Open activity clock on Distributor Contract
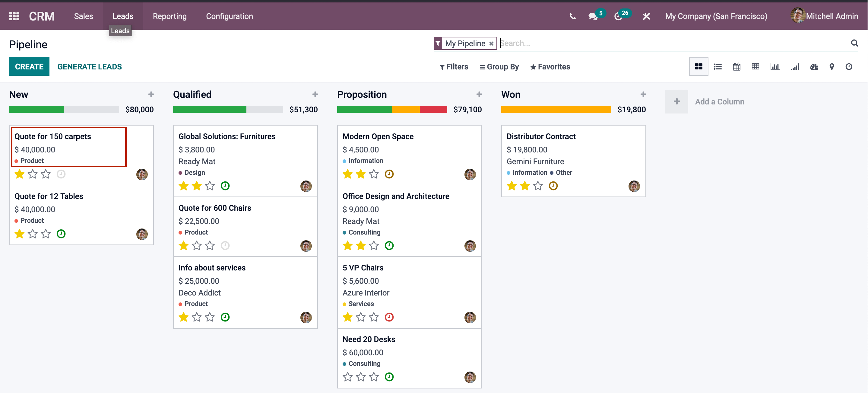The width and height of the screenshot is (868, 393). tap(553, 186)
